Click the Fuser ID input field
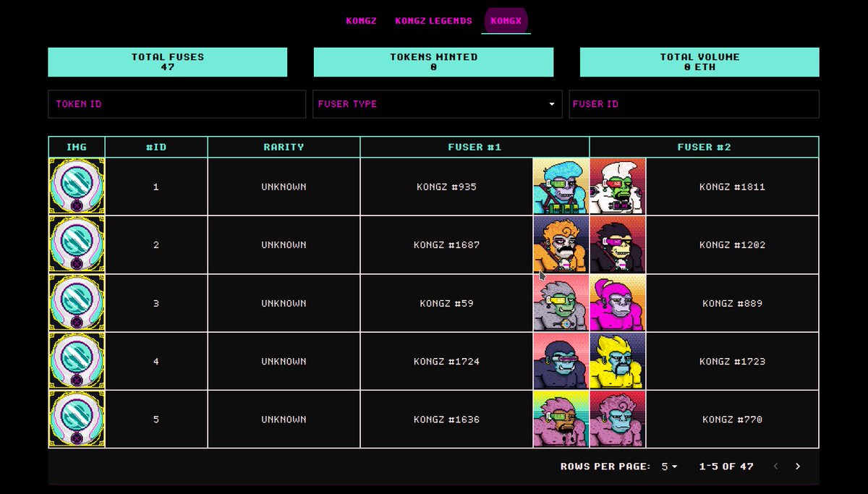 point(694,103)
